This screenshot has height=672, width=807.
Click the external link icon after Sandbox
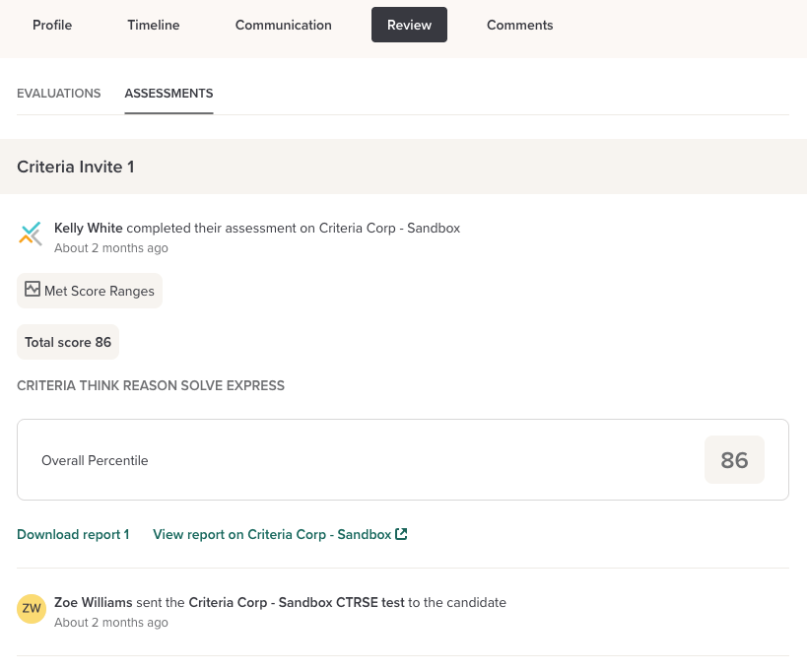coord(401,534)
